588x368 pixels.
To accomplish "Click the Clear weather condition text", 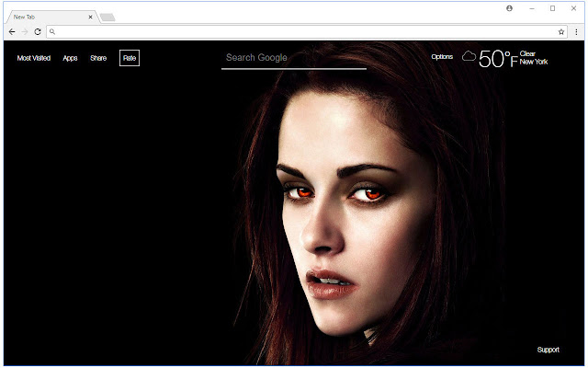I will click(527, 53).
